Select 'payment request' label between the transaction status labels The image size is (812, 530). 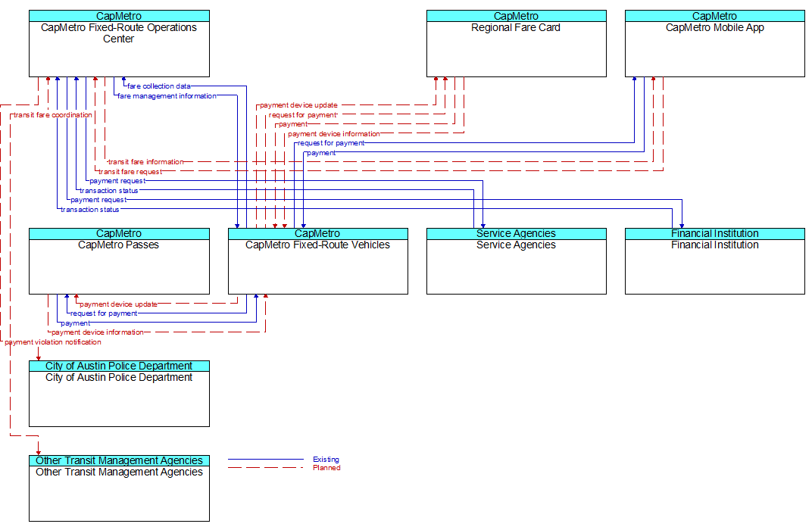click(x=98, y=200)
